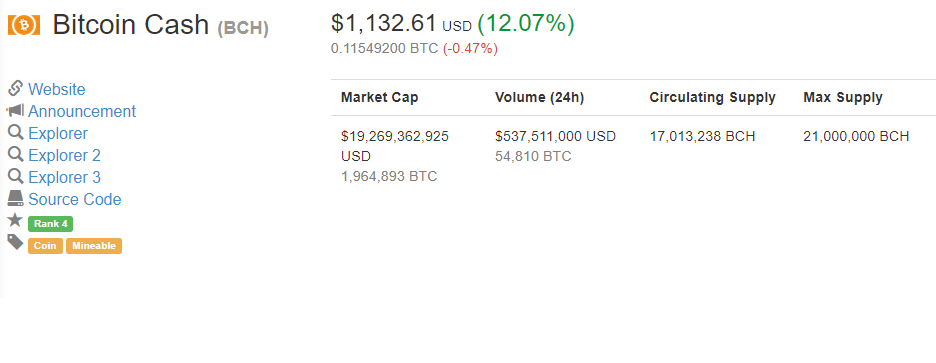936x363 pixels.
Task: Click the Market Cap column header
Action: coord(380,98)
